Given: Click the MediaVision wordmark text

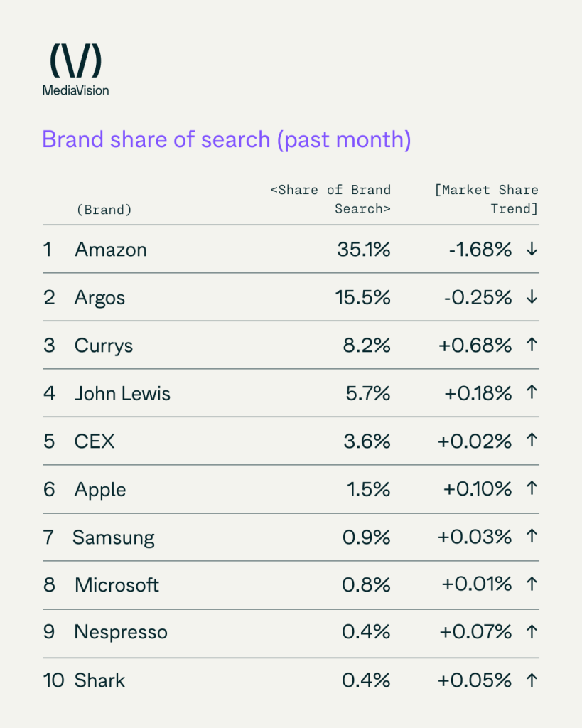Looking at the screenshot, I should [75, 90].
